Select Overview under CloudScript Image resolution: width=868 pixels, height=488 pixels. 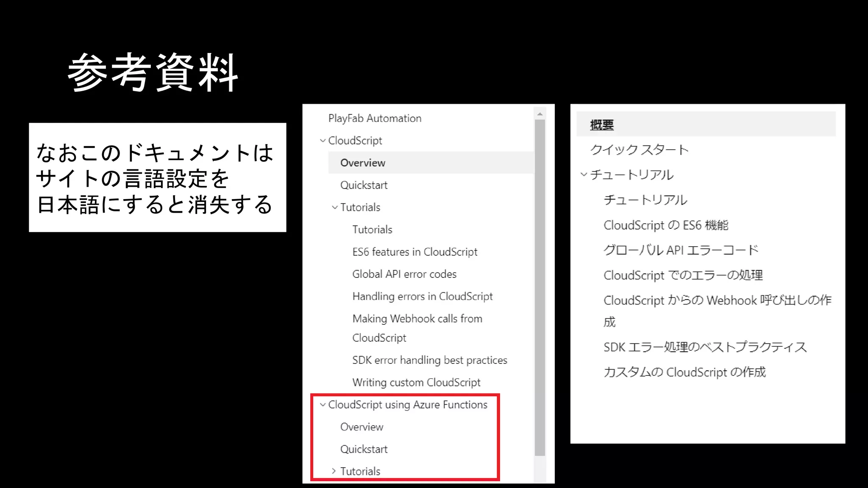[x=431, y=163]
